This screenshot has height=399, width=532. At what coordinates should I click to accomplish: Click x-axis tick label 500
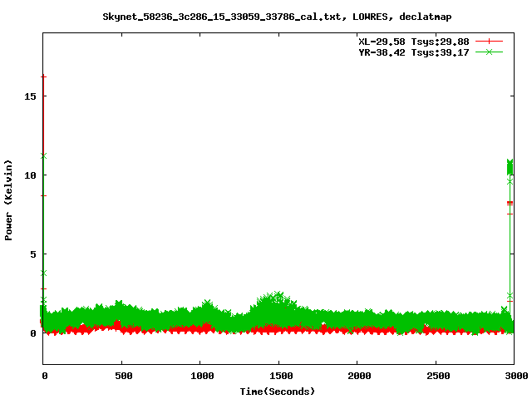pyautogui.click(x=124, y=376)
